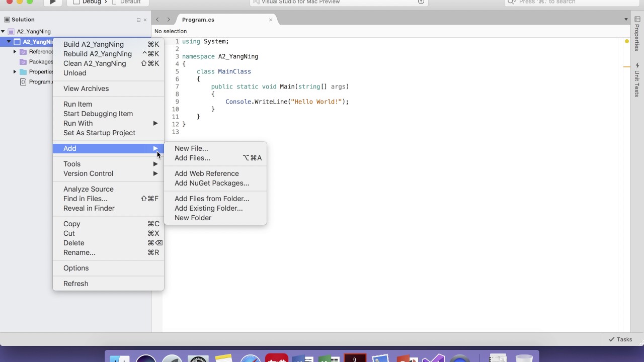Switch to the Program.cs tab
Image resolution: width=644 pixels, height=362 pixels.
tap(198, 20)
